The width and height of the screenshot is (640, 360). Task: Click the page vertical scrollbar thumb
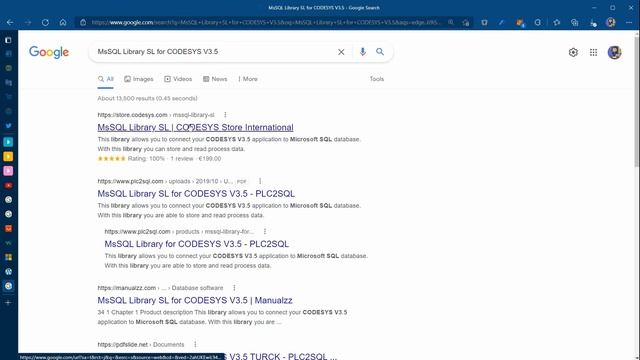tap(636, 102)
